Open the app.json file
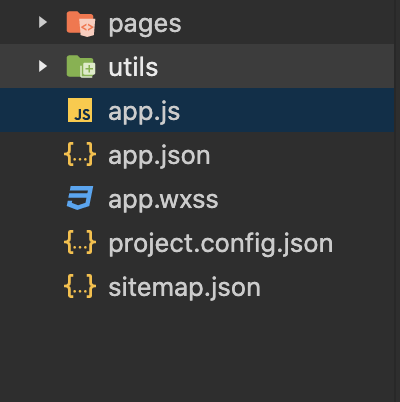Image resolution: width=400 pixels, height=402 pixels. [159, 156]
